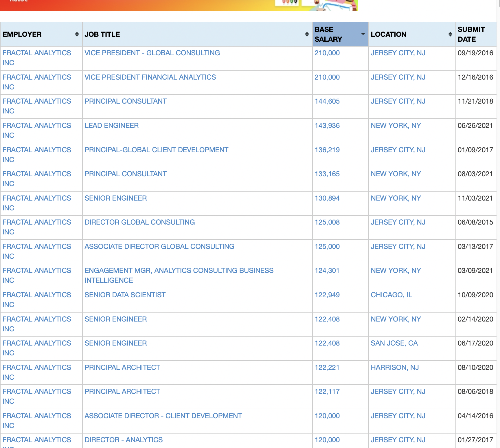Open Associate Director - Client Development link
Image resolution: width=500 pixels, height=448 pixels.
pyautogui.click(x=163, y=416)
